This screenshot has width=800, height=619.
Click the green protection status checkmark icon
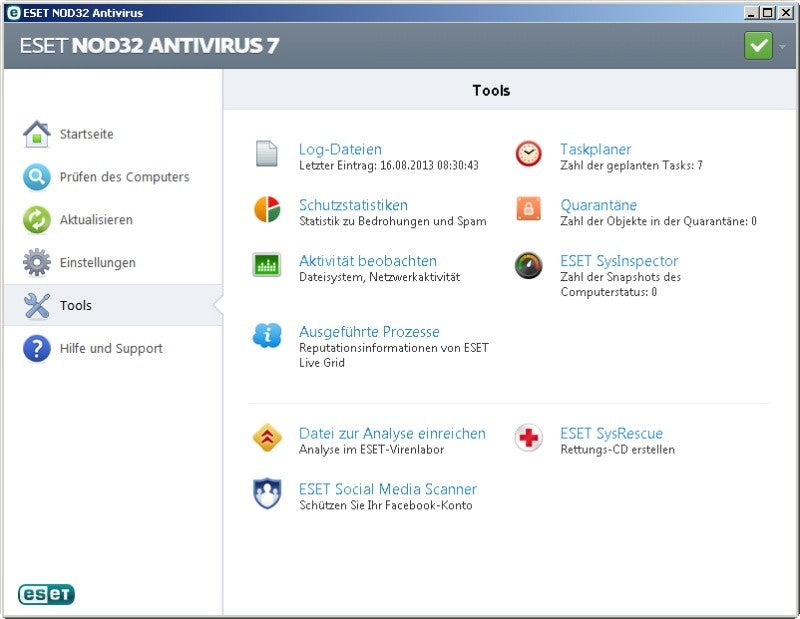758,46
